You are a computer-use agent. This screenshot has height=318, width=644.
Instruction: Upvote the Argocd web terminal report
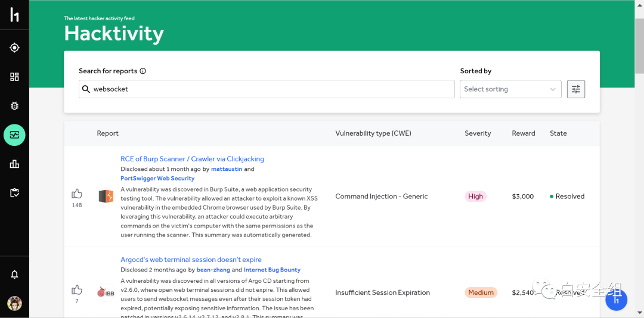point(77,290)
